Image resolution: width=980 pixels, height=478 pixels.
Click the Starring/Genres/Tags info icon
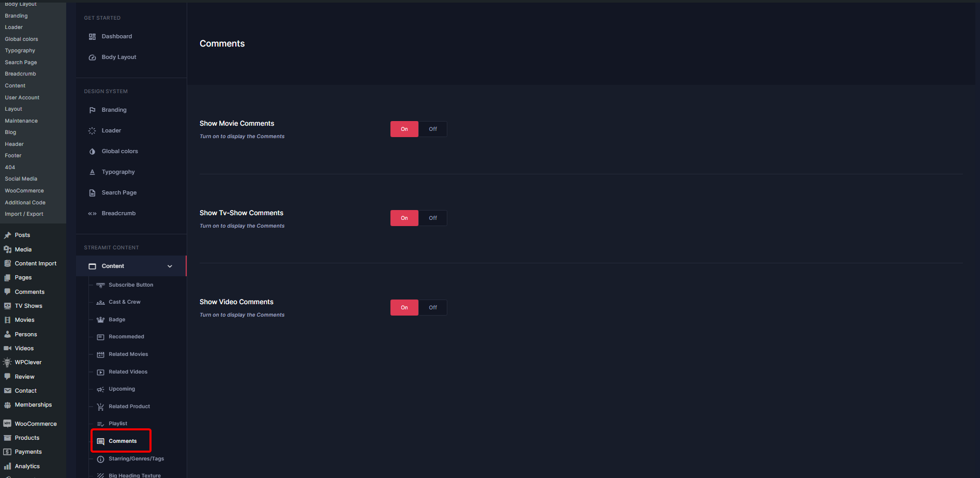[100, 459]
